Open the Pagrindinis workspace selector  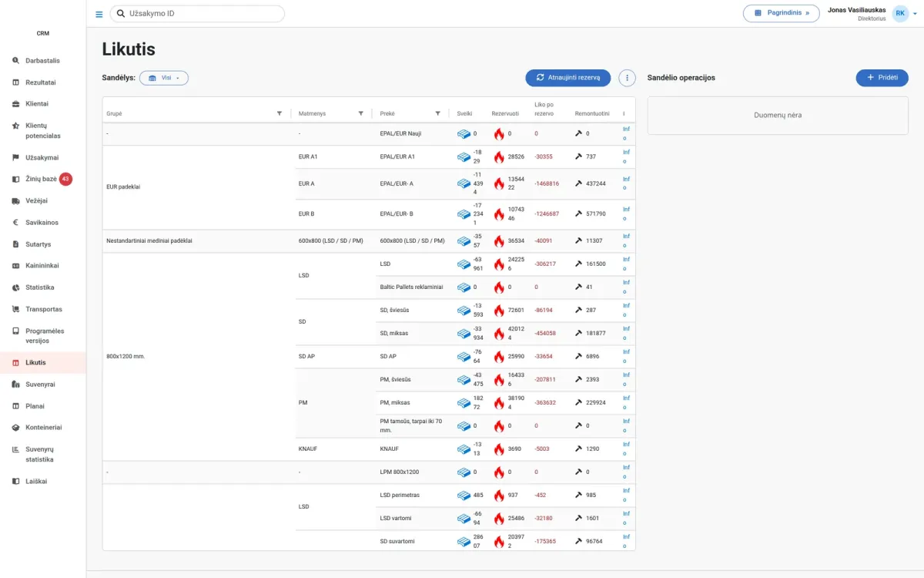[782, 13]
